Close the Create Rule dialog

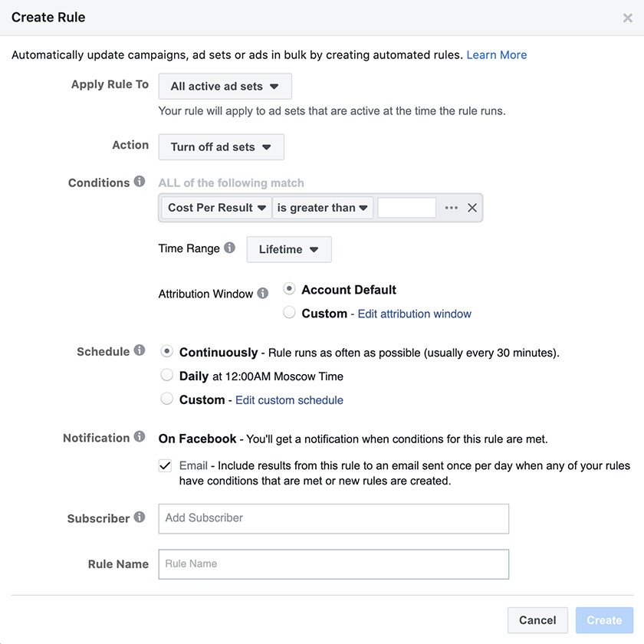click(627, 18)
